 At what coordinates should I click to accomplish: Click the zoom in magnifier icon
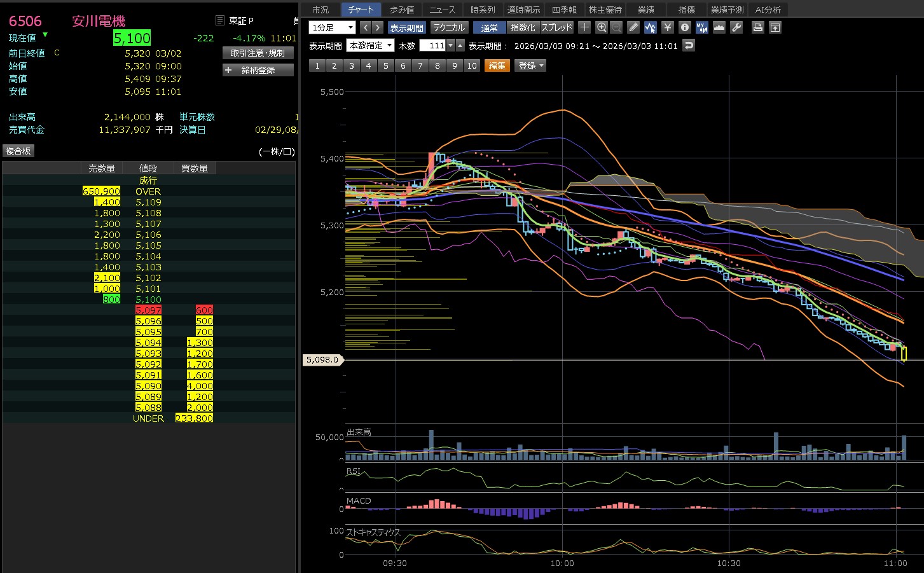pos(602,27)
